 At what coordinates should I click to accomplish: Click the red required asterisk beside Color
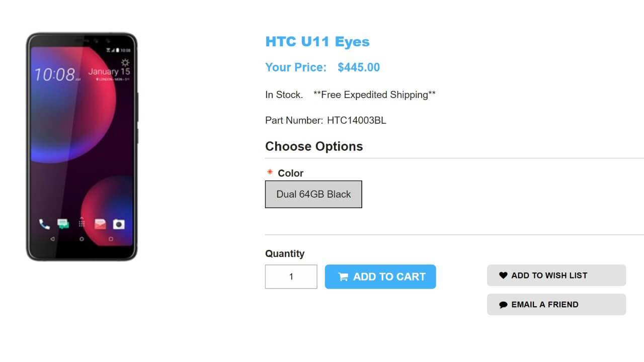[270, 172]
